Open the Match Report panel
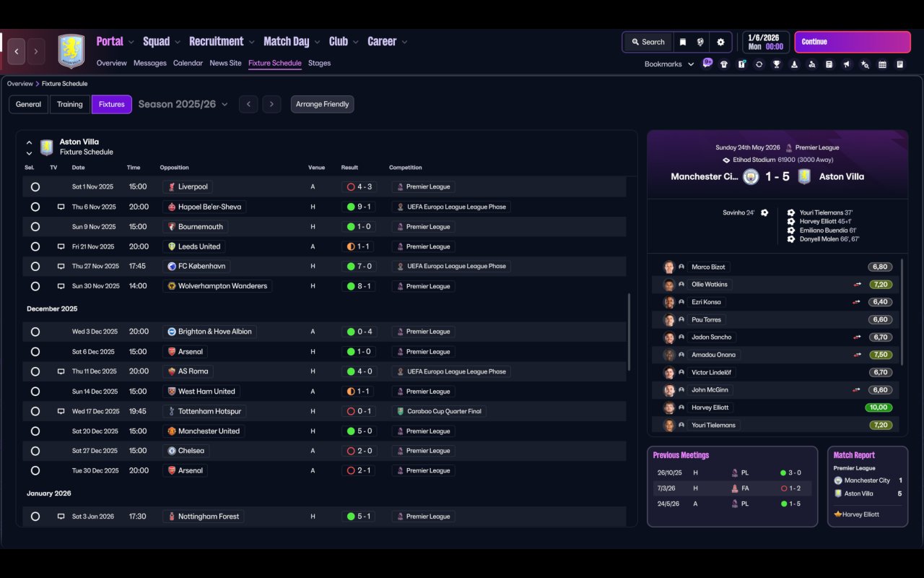 [868, 486]
